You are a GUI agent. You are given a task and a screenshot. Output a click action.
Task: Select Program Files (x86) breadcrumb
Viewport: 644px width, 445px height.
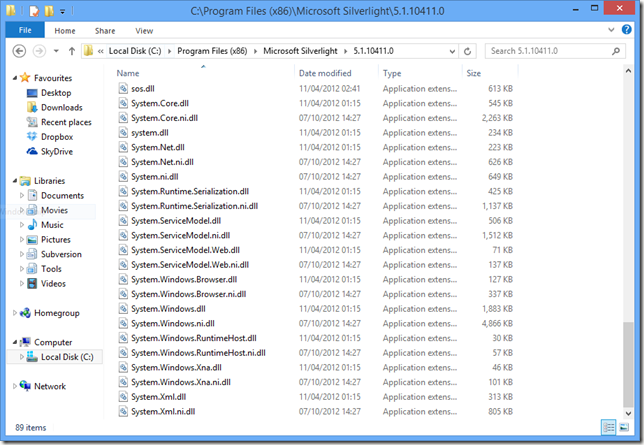point(212,51)
